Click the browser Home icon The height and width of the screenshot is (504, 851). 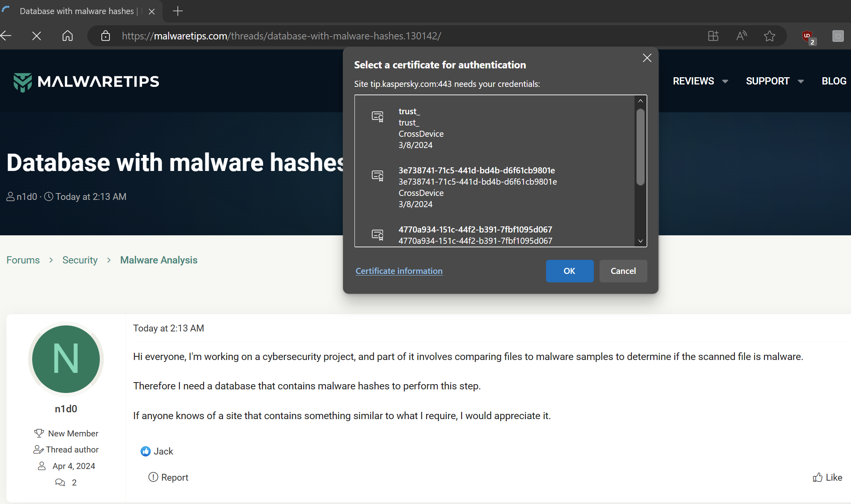coord(68,36)
